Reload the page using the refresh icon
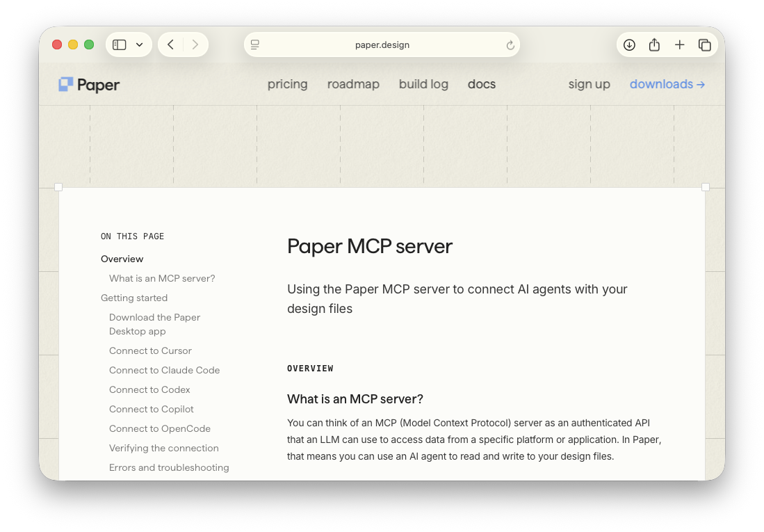The height and width of the screenshot is (532, 764). point(510,45)
